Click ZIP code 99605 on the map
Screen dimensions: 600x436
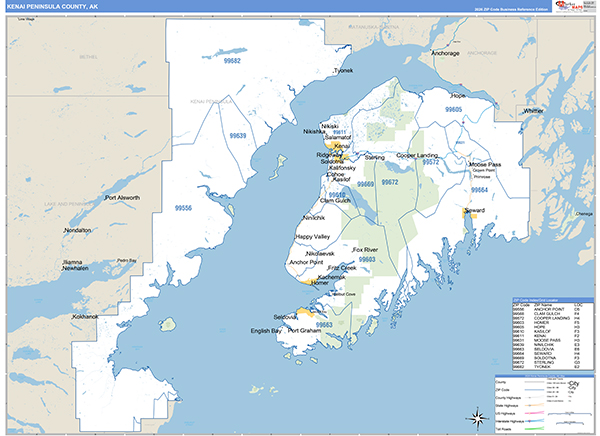(x=453, y=109)
